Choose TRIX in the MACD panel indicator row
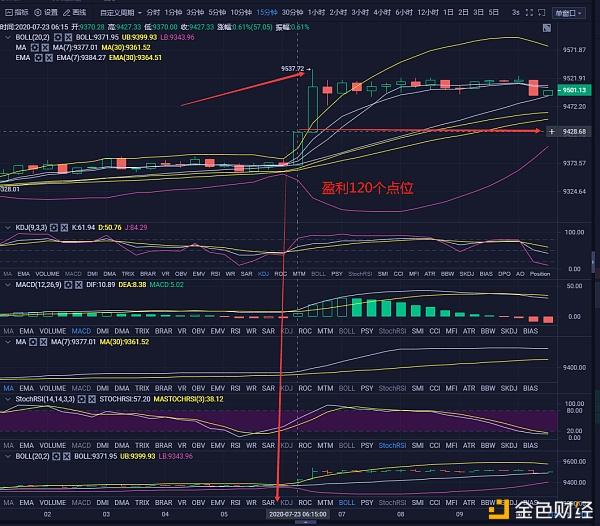 click(142, 330)
